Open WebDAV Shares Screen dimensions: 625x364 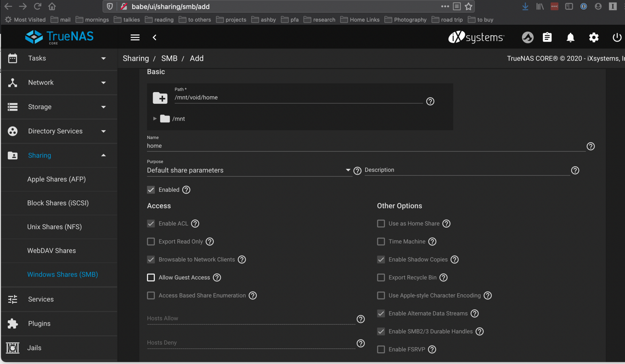pos(59,251)
